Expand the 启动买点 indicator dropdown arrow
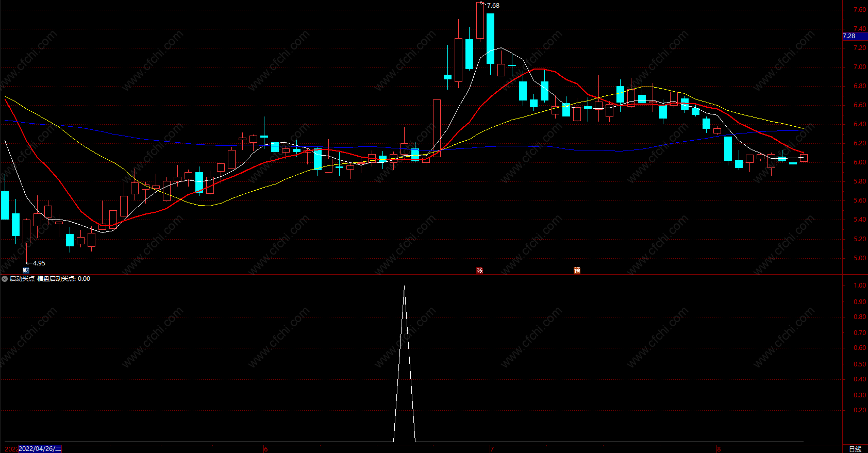 click(5, 279)
